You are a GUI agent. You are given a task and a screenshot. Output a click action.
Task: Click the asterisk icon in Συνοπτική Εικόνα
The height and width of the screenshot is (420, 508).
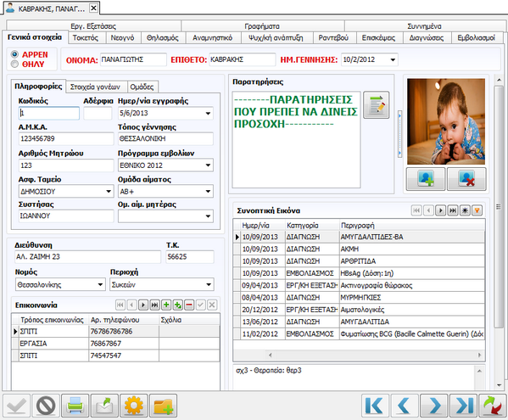tap(465, 210)
